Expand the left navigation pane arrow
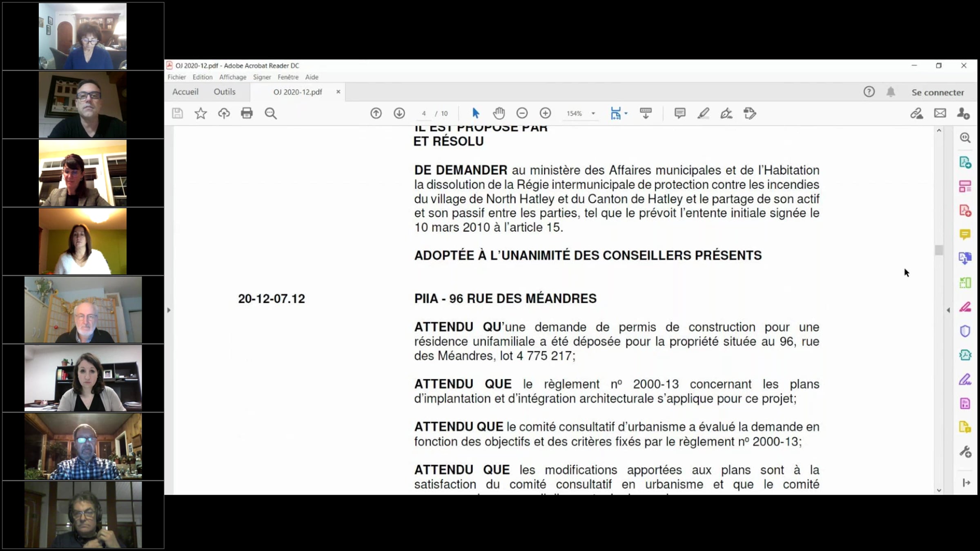 [x=169, y=310]
